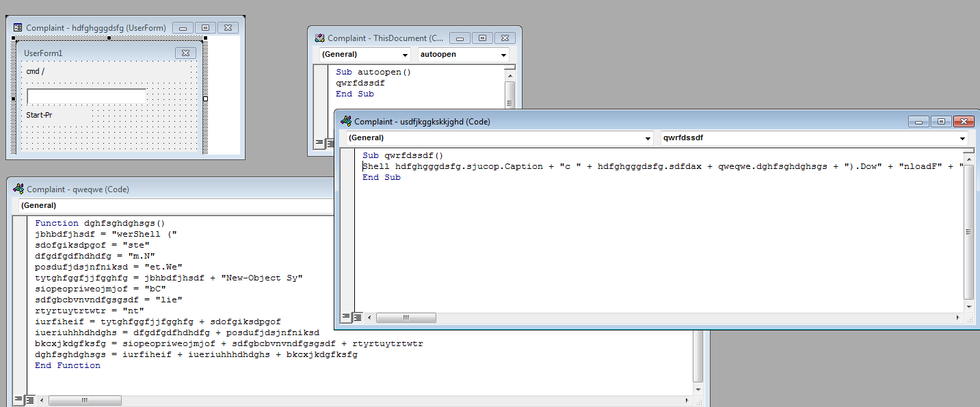Click scroll-right arrow in qweqwe window
Image resolution: width=980 pixels, height=407 pixels.
point(687,400)
